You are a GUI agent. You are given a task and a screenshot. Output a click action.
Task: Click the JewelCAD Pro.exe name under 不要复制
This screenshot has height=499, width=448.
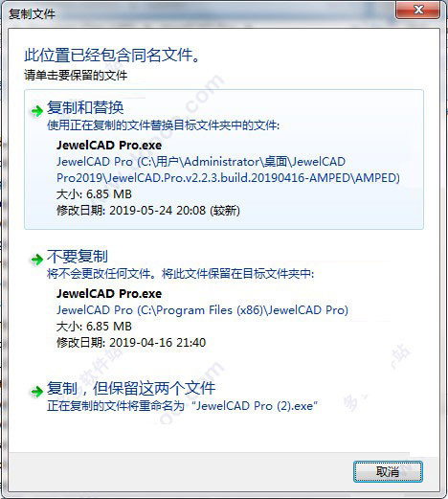tap(109, 294)
